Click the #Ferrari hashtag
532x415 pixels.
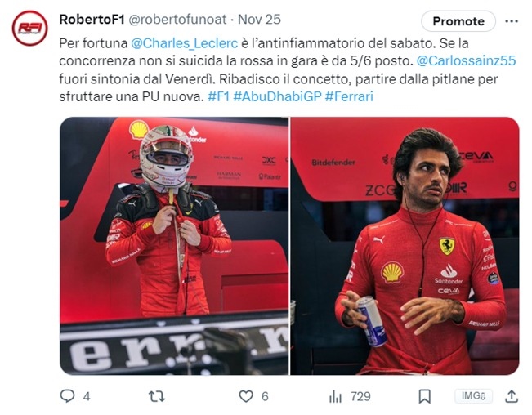tap(349, 96)
